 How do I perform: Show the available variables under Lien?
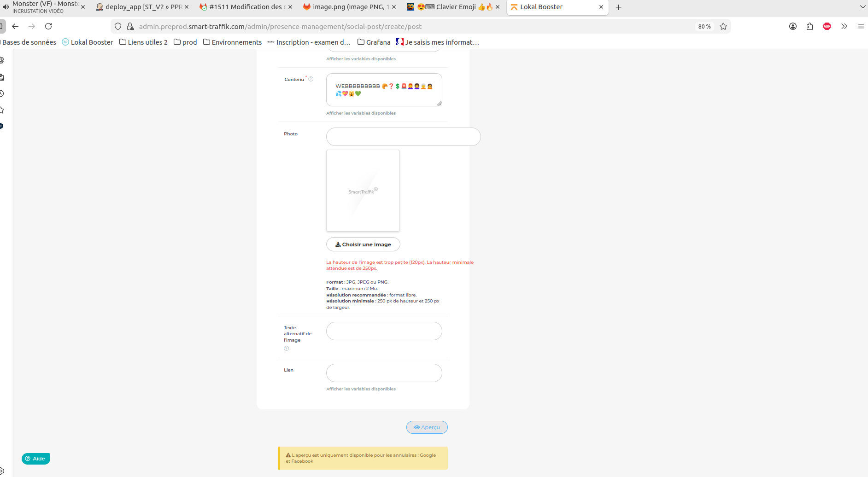(361, 389)
